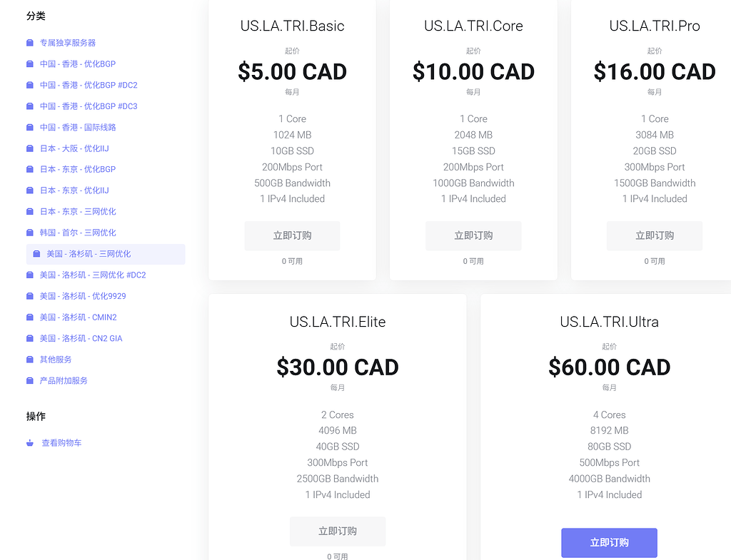The image size is (731, 560).
Task: Click the icon beside 美国 - 洛杉矶 - CMIN2
Action: click(x=30, y=317)
